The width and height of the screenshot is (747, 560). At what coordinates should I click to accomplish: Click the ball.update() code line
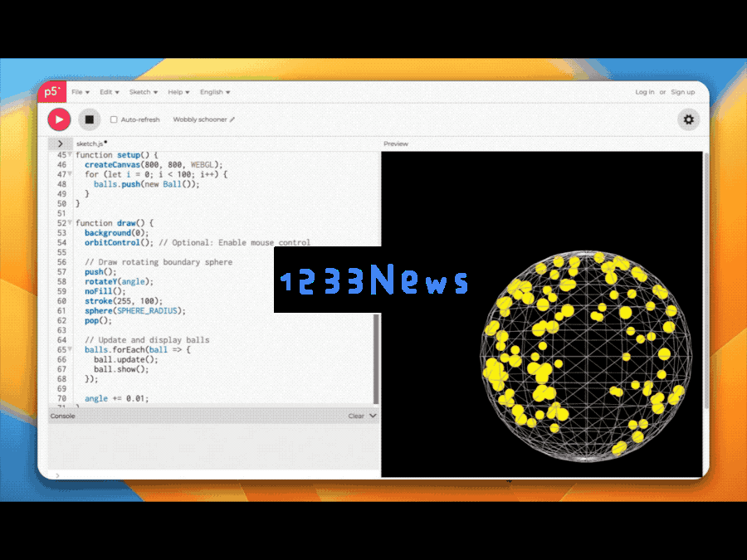[x=126, y=359]
